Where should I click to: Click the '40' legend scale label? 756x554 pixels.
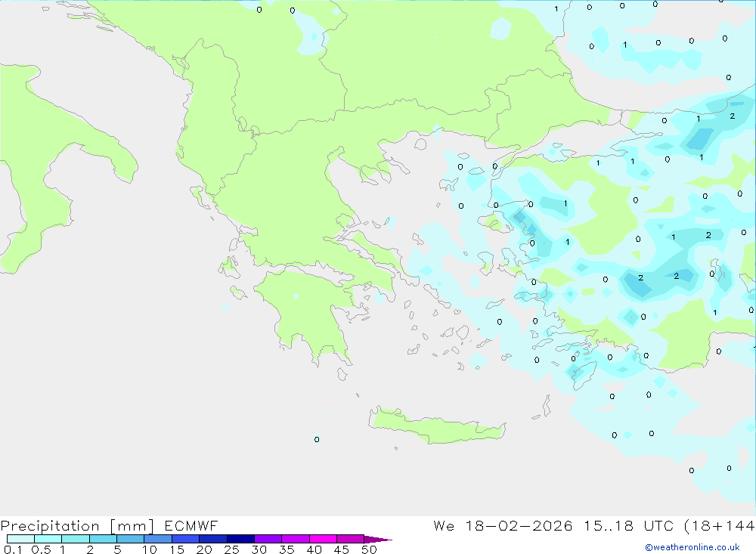pyautogui.click(x=314, y=549)
